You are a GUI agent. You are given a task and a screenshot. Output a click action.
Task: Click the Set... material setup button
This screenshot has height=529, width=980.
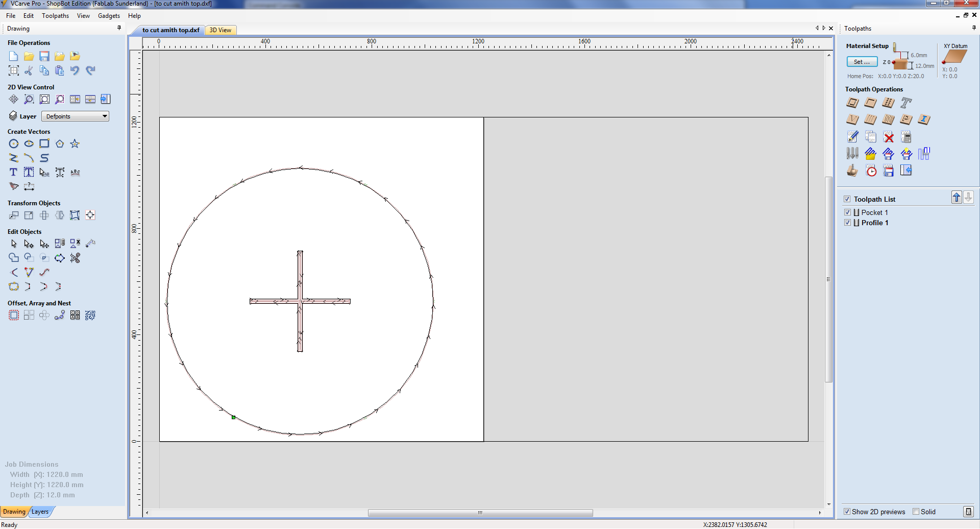[862, 62]
